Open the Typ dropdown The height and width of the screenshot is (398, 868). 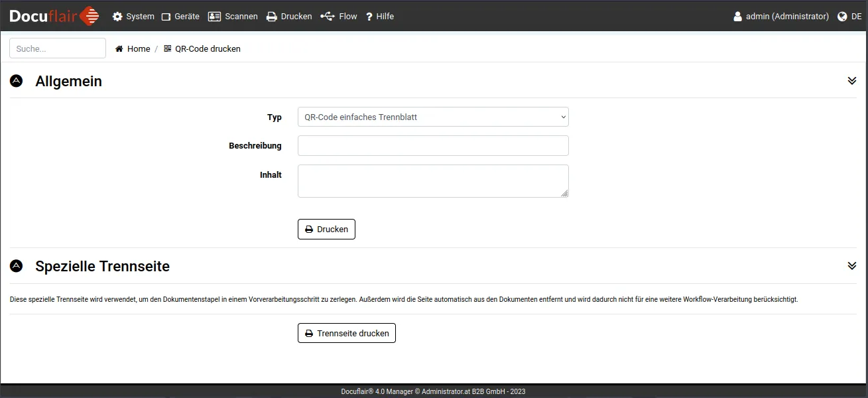(433, 117)
